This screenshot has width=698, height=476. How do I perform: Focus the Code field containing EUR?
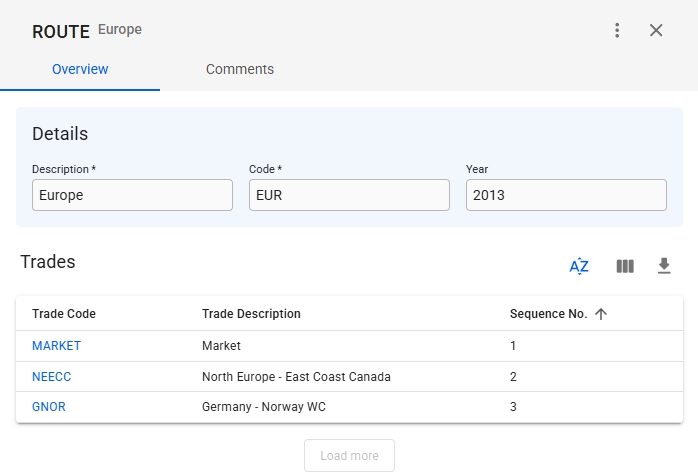tap(349, 195)
